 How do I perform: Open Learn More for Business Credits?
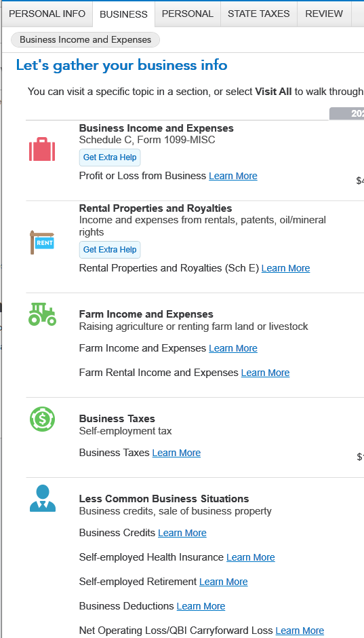point(182,533)
